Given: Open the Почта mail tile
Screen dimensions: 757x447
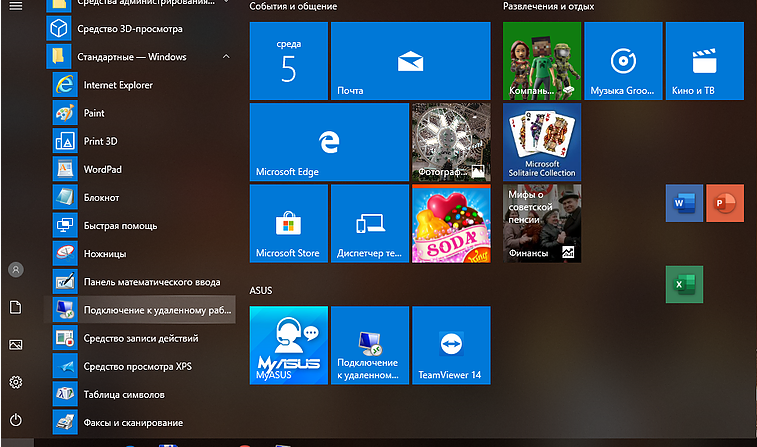Looking at the screenshot, I should pyautogui.click(x=411, y=61).
